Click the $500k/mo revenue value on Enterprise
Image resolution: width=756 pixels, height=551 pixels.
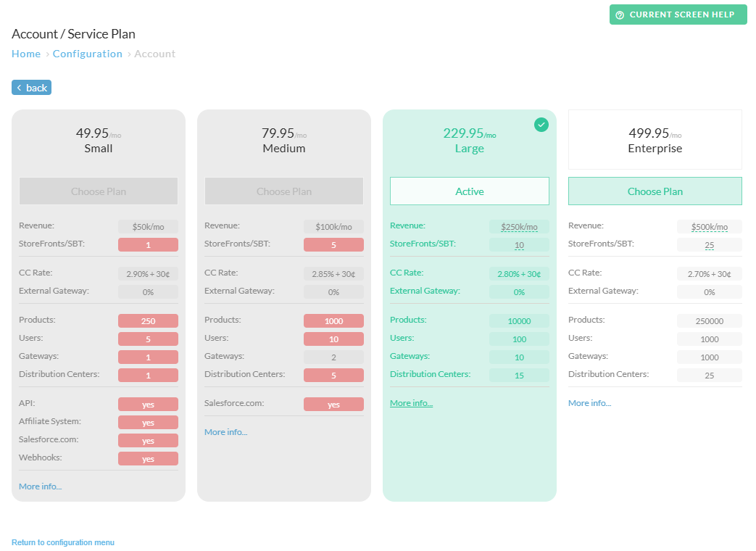pyautogui.click(x=709, y=227)
